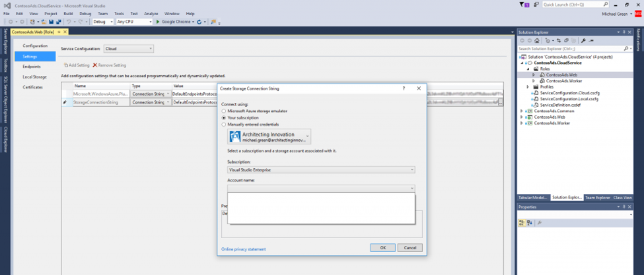Click the Add Setting button
The width and height of the screenshot is (644, 275).
pyautogui.click(x=77, y=65)
